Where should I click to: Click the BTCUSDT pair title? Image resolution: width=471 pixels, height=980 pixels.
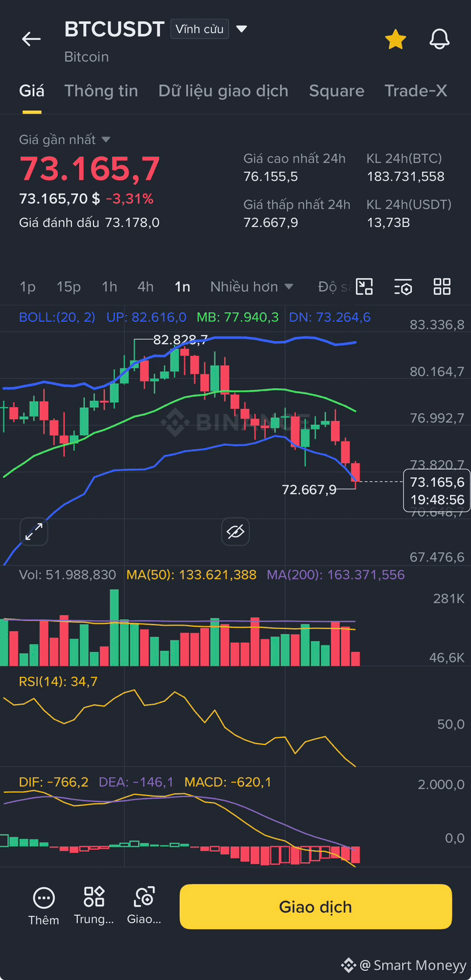point(114,29)
